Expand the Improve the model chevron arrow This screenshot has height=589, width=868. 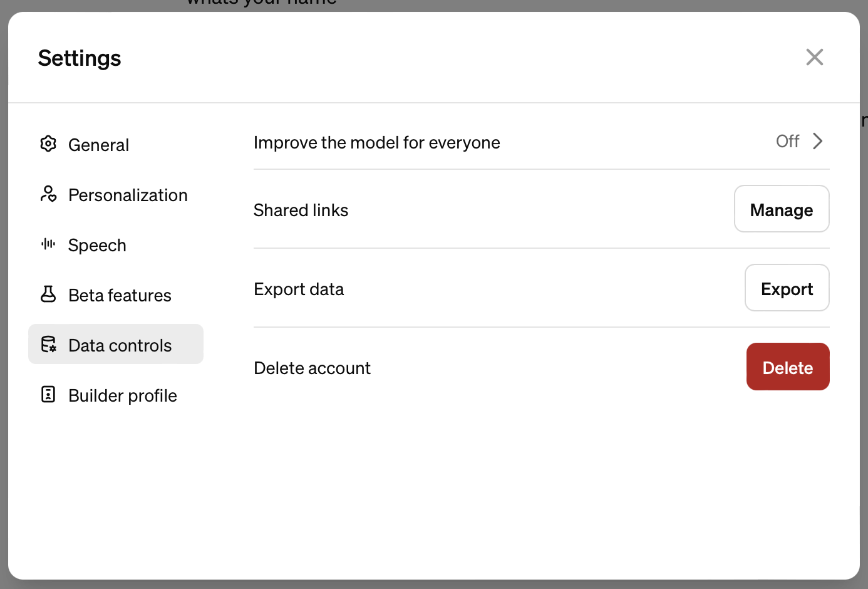tap(817, 142)
